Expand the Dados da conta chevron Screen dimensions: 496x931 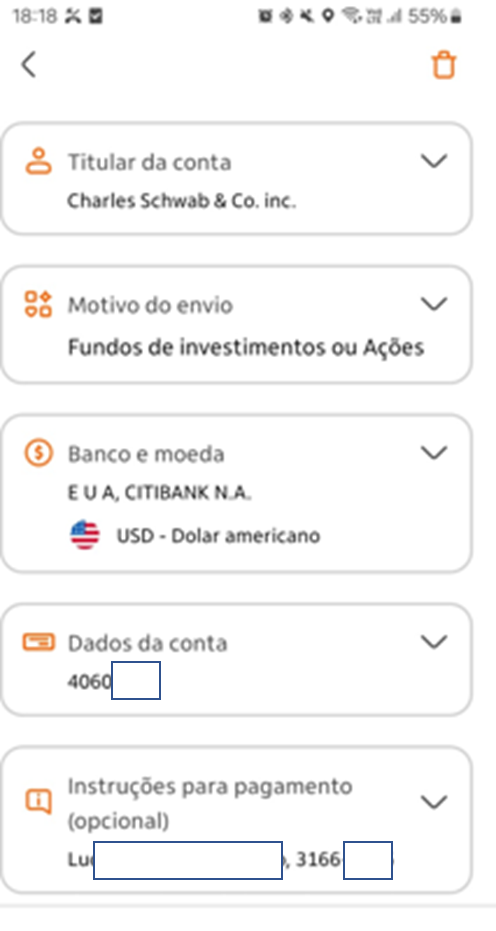coord(434,642)
